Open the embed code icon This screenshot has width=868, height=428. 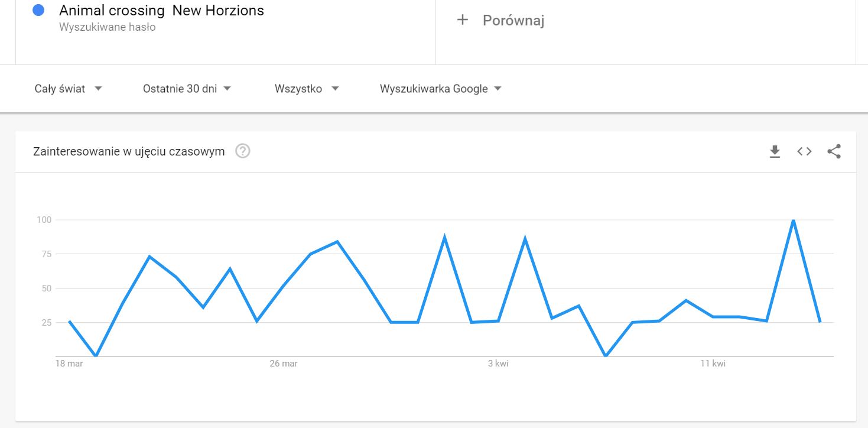click(x=804, y=151)
